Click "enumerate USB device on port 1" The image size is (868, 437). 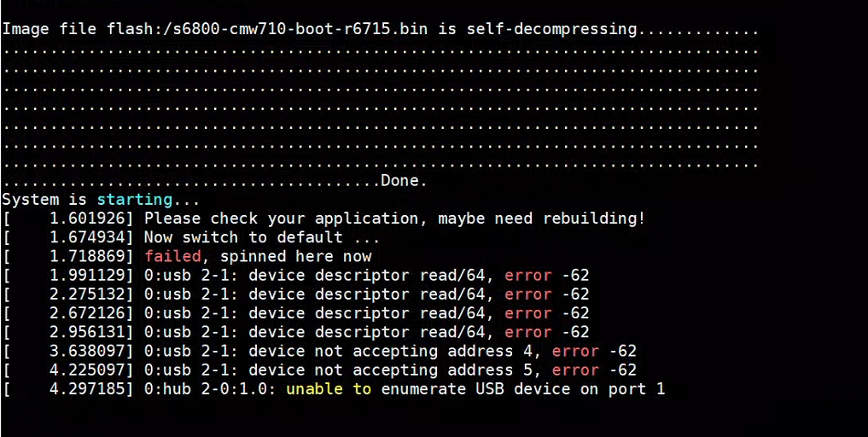(x=523, y=389)
